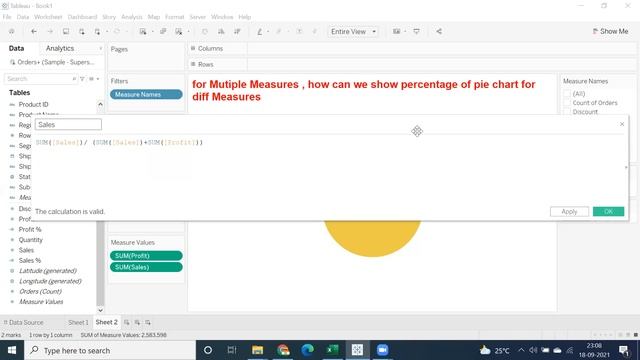Click the Windows Start button
This screenshot has width=640, height=360.
(x=12, y=350)
